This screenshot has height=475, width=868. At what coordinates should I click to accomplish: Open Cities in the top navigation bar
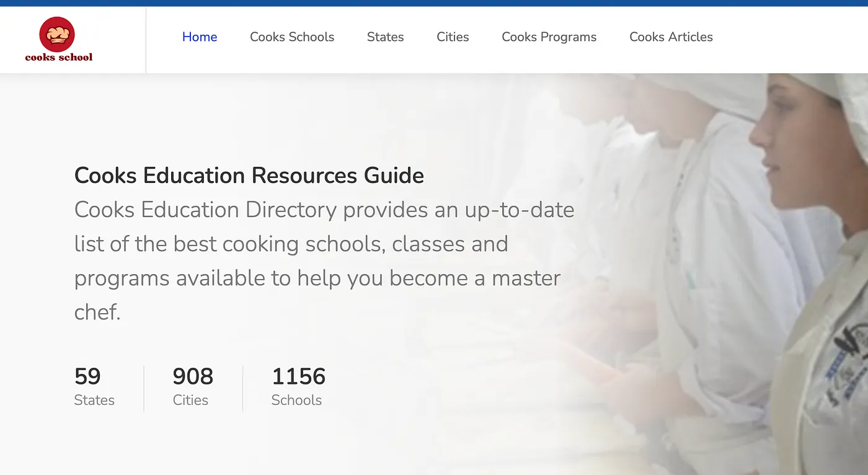[453, 37]
